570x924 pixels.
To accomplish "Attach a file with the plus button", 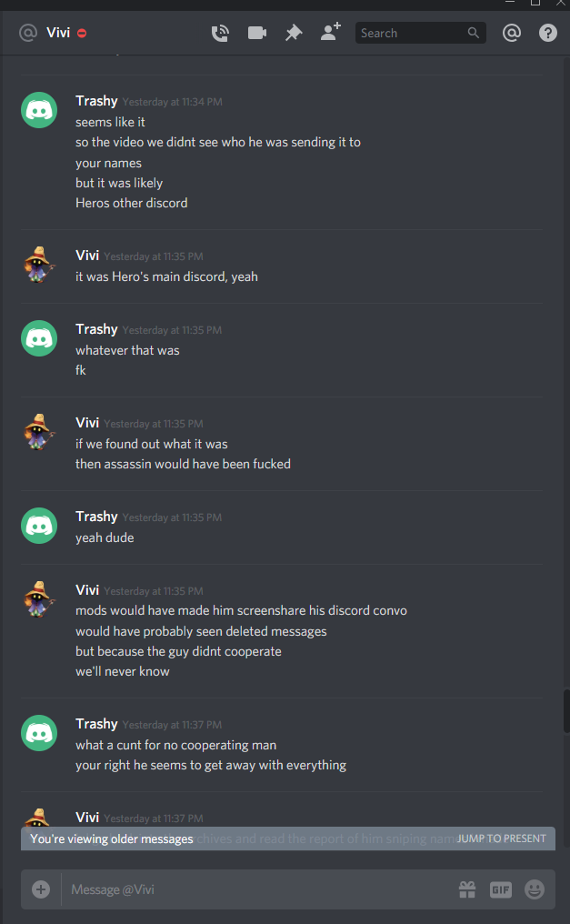I will click(x=41, y=889).
